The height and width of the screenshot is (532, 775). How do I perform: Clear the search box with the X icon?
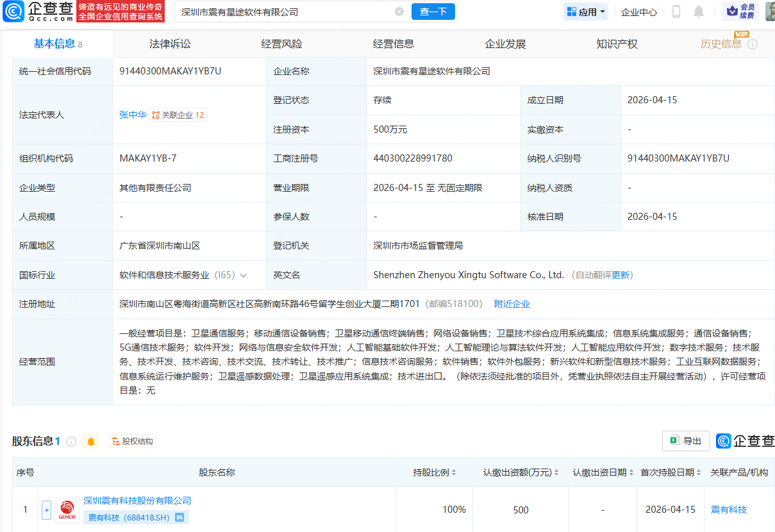coord(400,12)
